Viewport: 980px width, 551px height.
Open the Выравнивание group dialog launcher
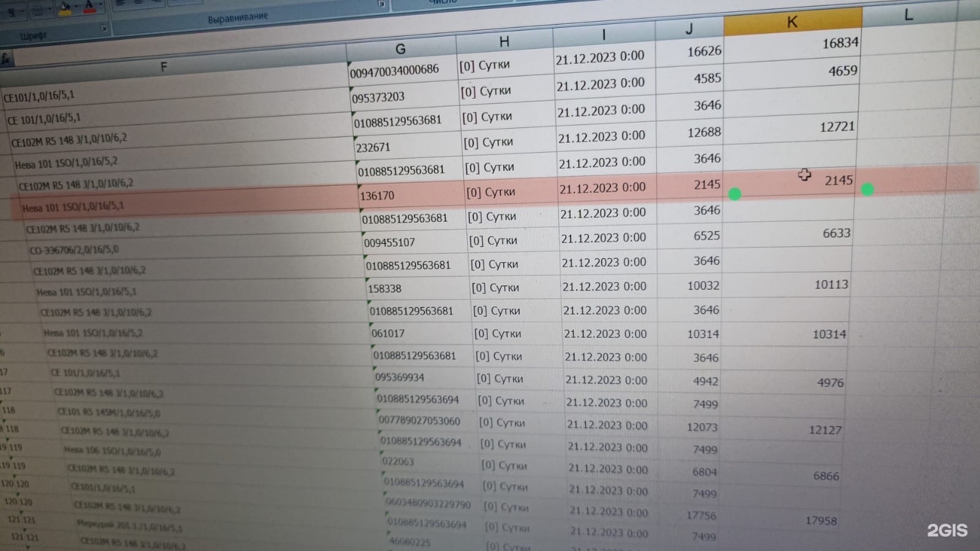382,4
